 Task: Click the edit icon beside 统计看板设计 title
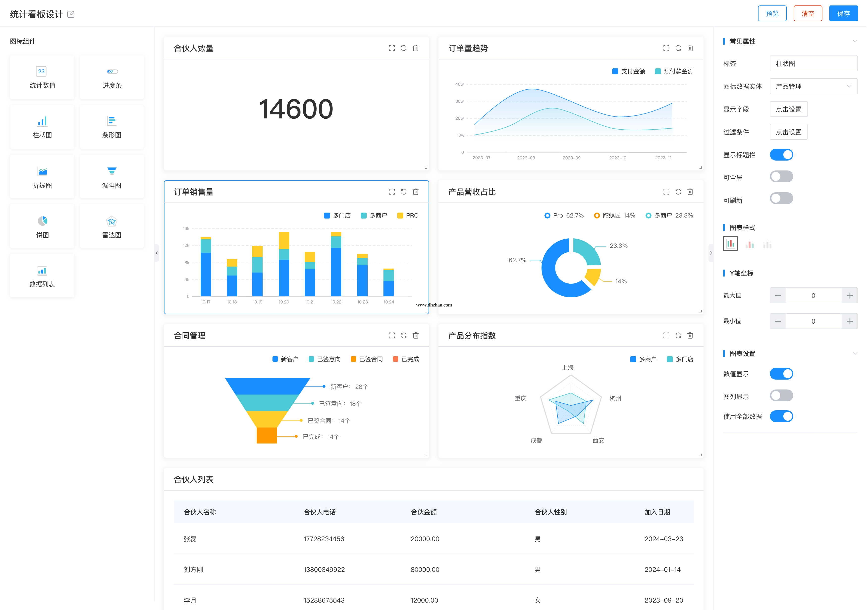[x=71, y=14]
